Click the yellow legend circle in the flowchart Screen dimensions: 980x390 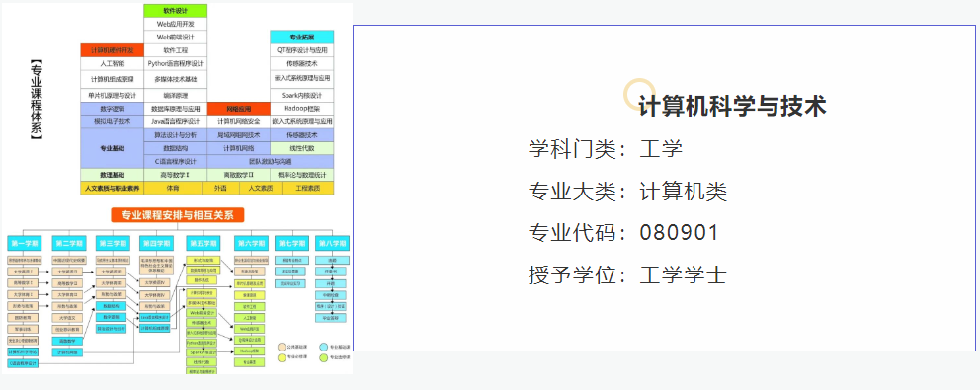(x=282, y=358)
